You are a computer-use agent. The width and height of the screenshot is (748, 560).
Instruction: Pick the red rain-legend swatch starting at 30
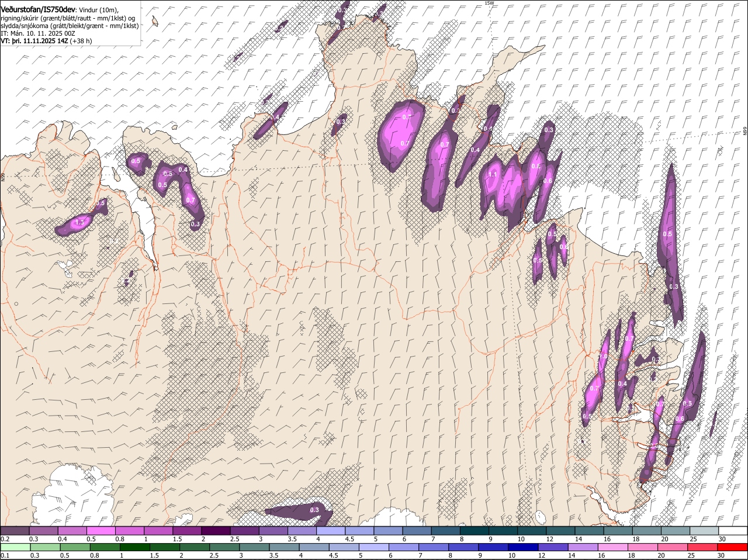[733, 547]
